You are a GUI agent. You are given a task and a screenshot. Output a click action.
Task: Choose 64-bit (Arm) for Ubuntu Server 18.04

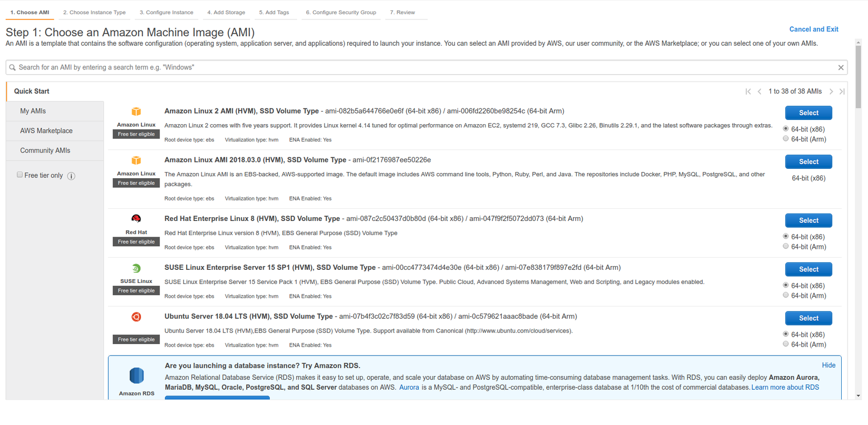pos(786,345)
